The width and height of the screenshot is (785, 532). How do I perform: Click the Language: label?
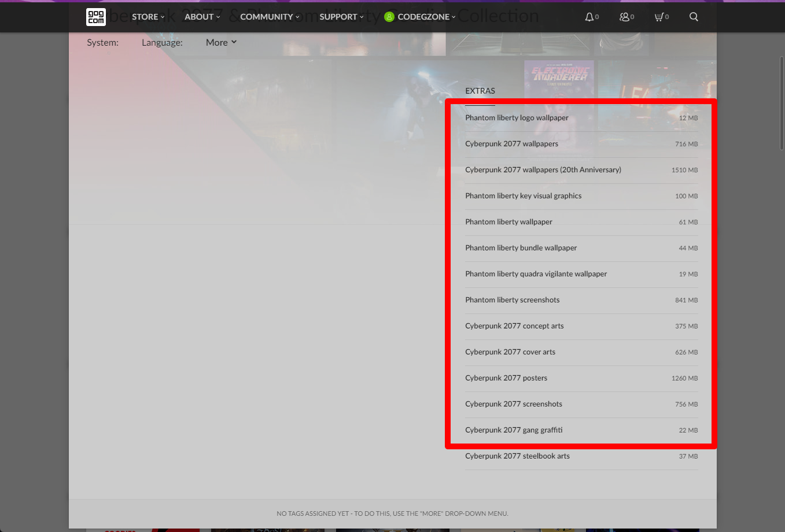pyautogui.click(x=162, y=42)
